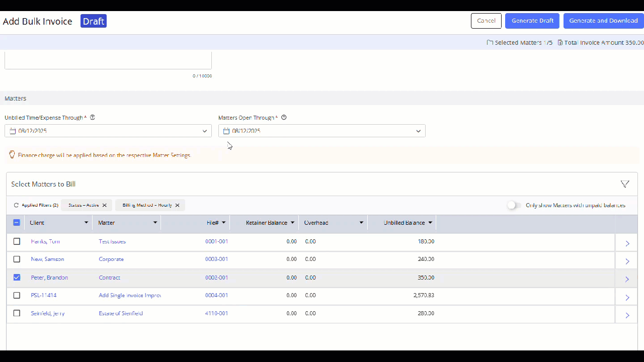Open the Unbilled Balance column arrow
The height and width of the screenshot is (362, 644).
430,222
